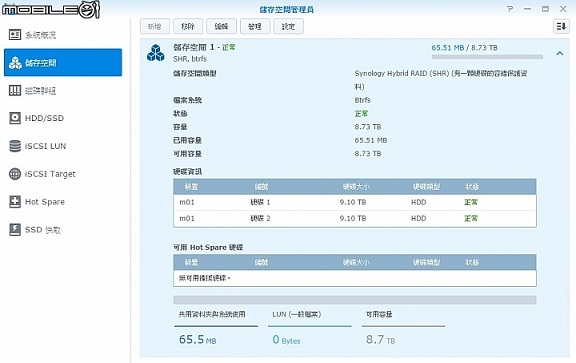This screenshot has width=576, height=363.
Task: Click the 65.5 MB usage figure
Action: coord(198,339)
